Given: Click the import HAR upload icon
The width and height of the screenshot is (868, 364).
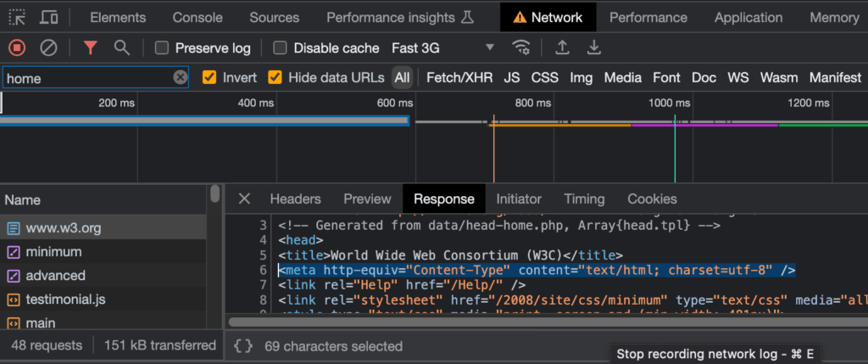Looking at the screenshot, I should (x=563, y=48).
